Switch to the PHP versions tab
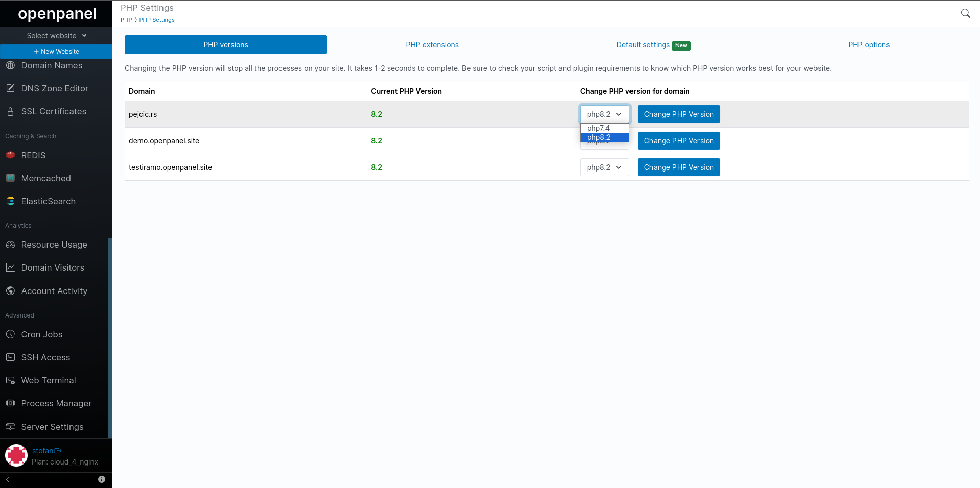The width and height of the screenshot is (980, 488). [x=226, y=45]
